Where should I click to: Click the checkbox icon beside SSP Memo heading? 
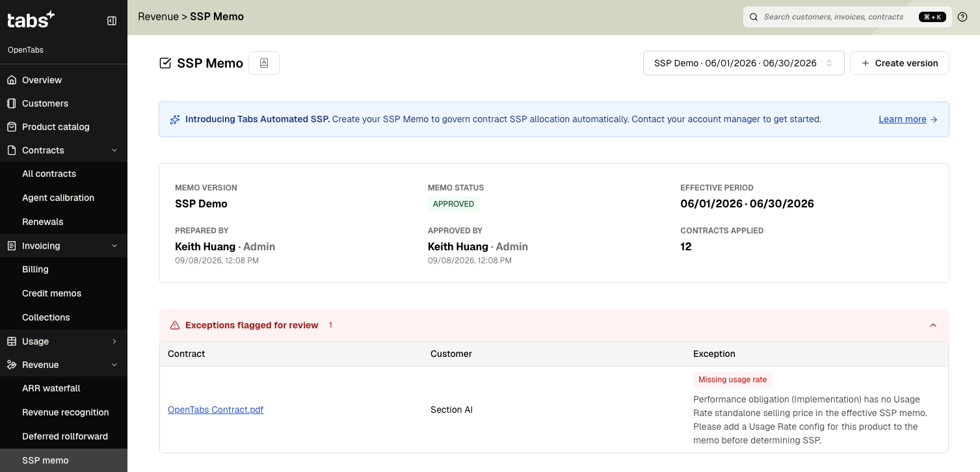tap(165, 63)
